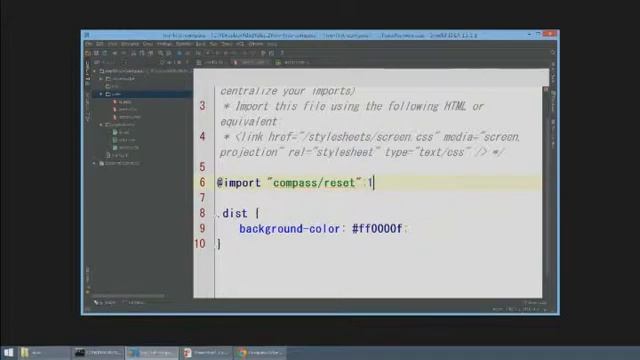Click the #ff0000f color value
This screenshot has width=640, height=360.
point(377,229)
